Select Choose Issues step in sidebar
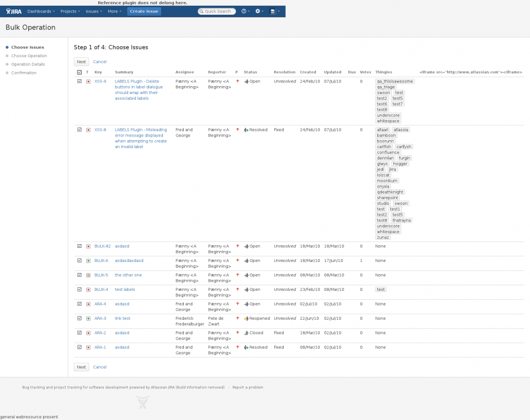Viewport: 530px width, 420px height. (27, 47)
